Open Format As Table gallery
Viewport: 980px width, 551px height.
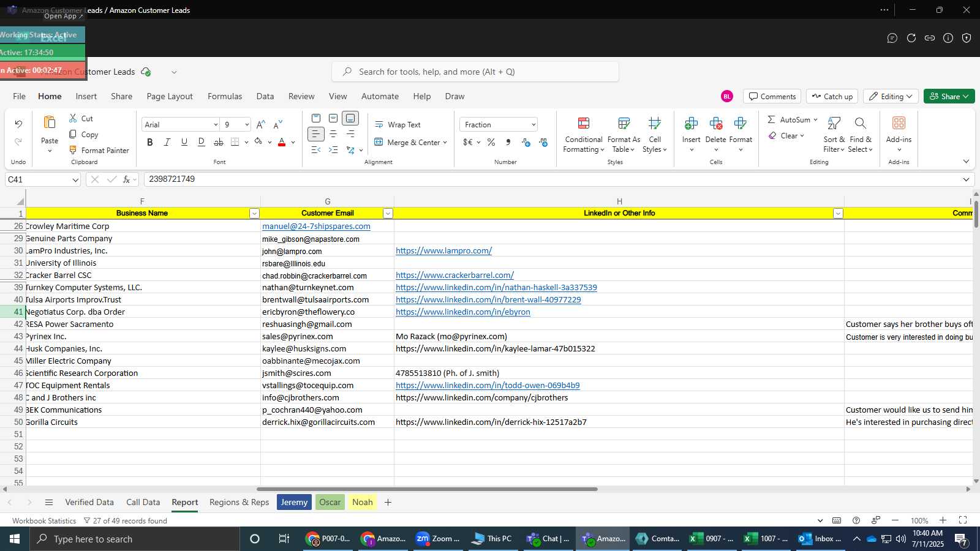tap(624, 135)
